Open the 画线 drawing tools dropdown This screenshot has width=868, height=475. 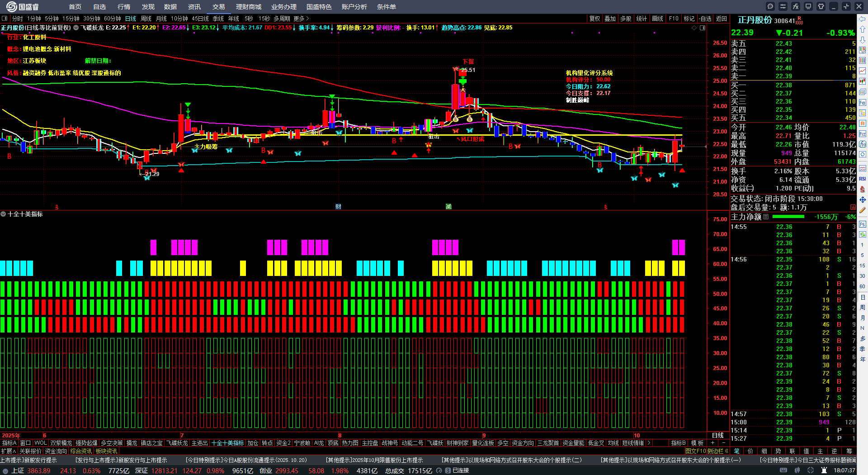(657, 19)
